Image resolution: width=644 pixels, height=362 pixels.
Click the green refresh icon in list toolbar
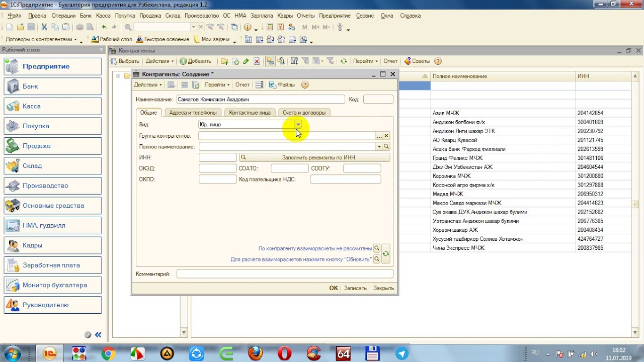(344, 61)
